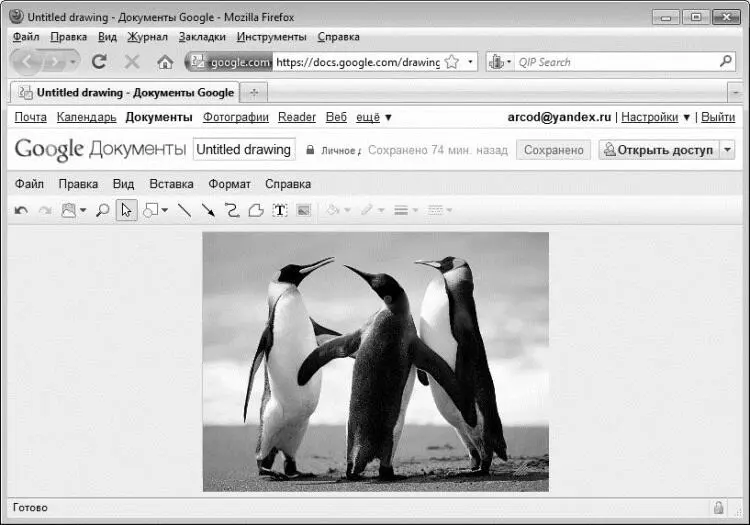The height and width of the screenshot is (525, 750).
Task: Open the Формат menu
Action: pos(229,184)
